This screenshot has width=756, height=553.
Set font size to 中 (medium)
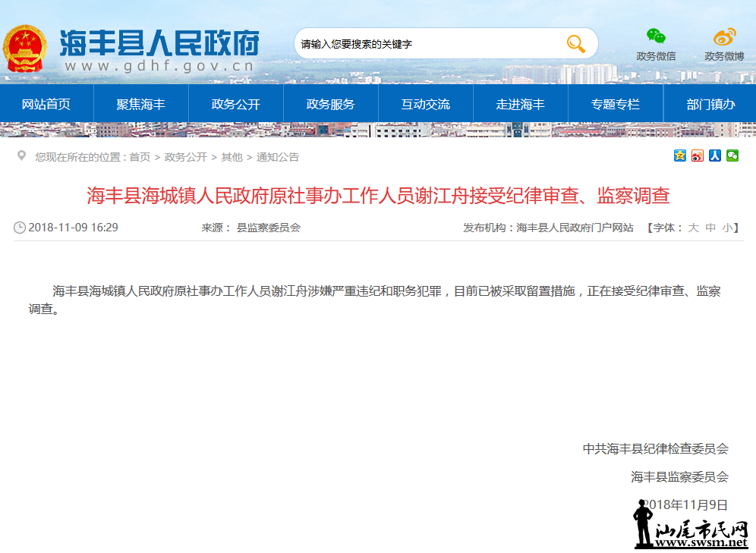tap(710, 228)
